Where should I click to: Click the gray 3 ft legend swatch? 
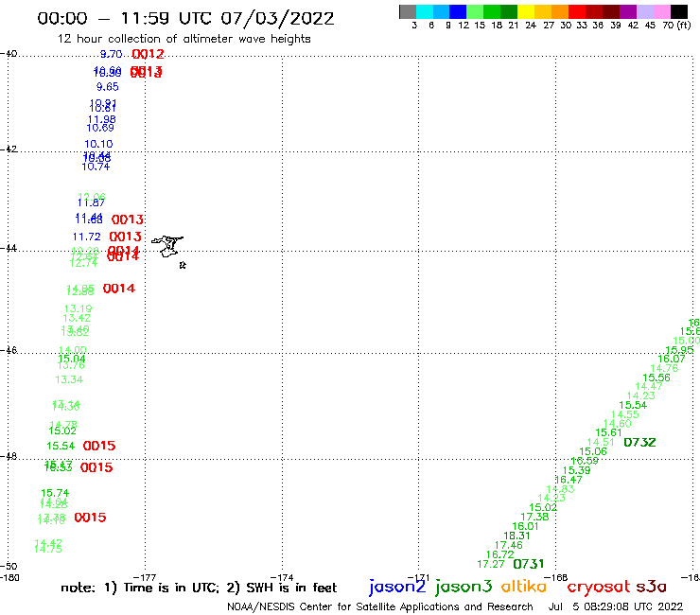(x=408, y=12)
